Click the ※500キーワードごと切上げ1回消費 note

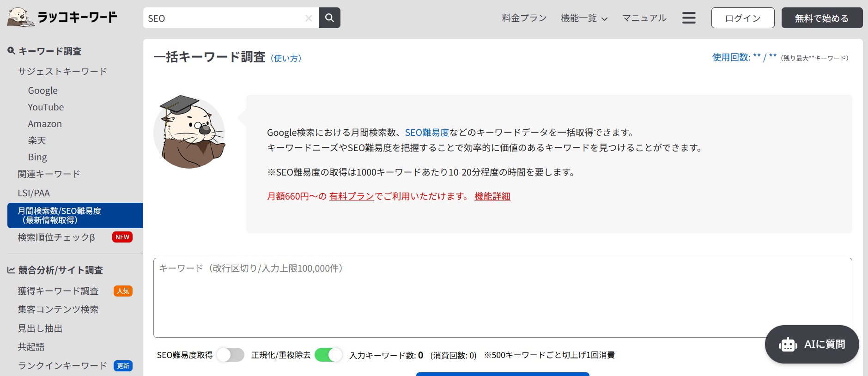(549, 355)
